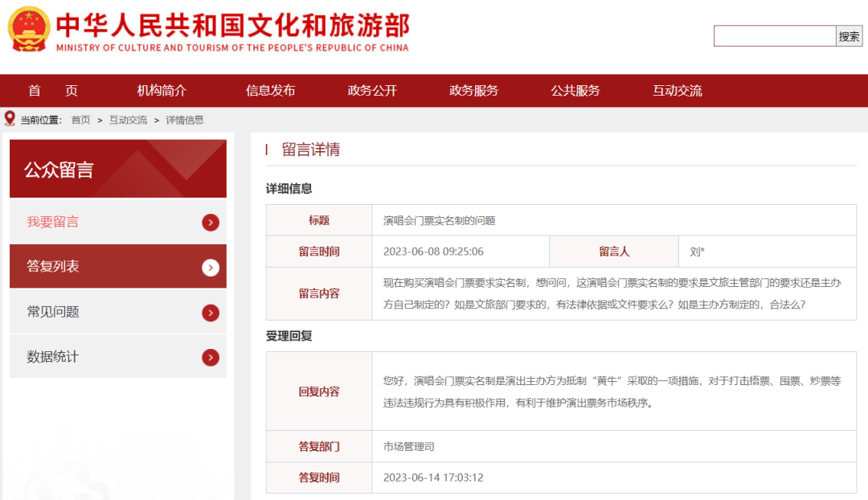
Task: Go to 首页 in the breadcrumb
Action: pos(81,120)
